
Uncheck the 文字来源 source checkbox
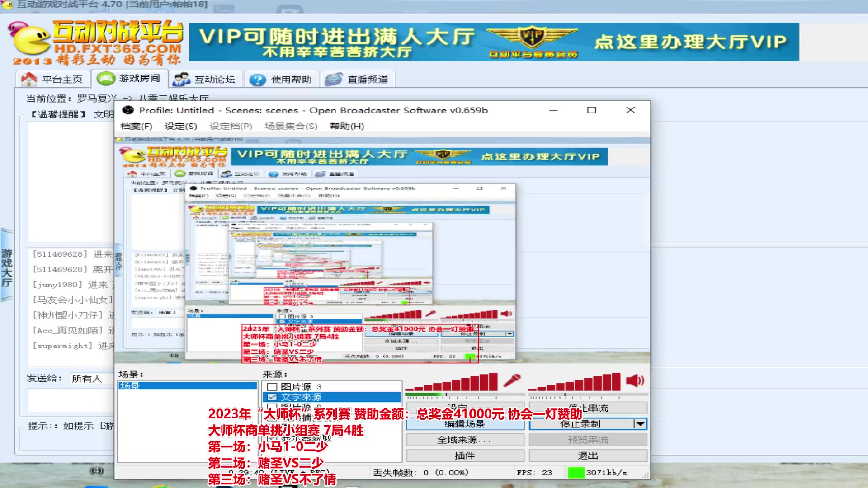[272, 397]
